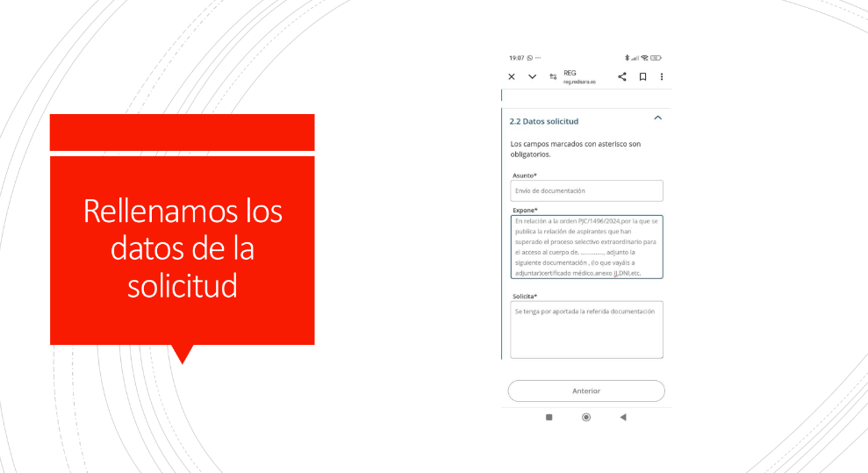Tap the downward chevron in browser bar
This screenshot has height=473, width=868.
coord(532,77)
